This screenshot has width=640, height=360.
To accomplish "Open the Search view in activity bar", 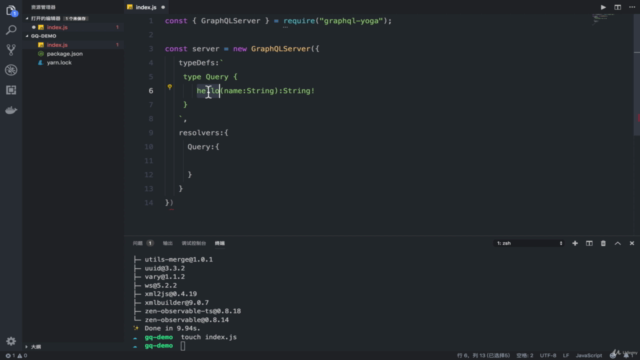I will pos(11,30).
